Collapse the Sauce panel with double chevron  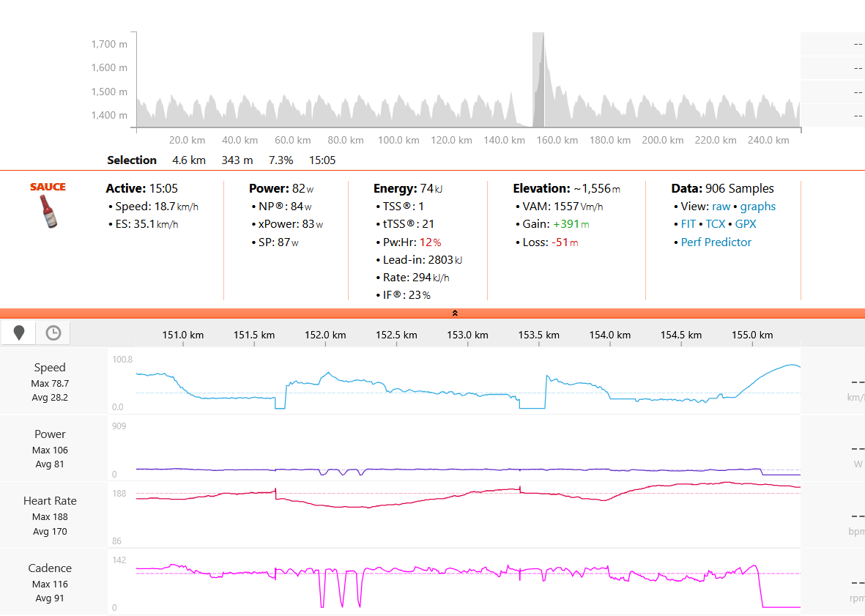(454, 313)
